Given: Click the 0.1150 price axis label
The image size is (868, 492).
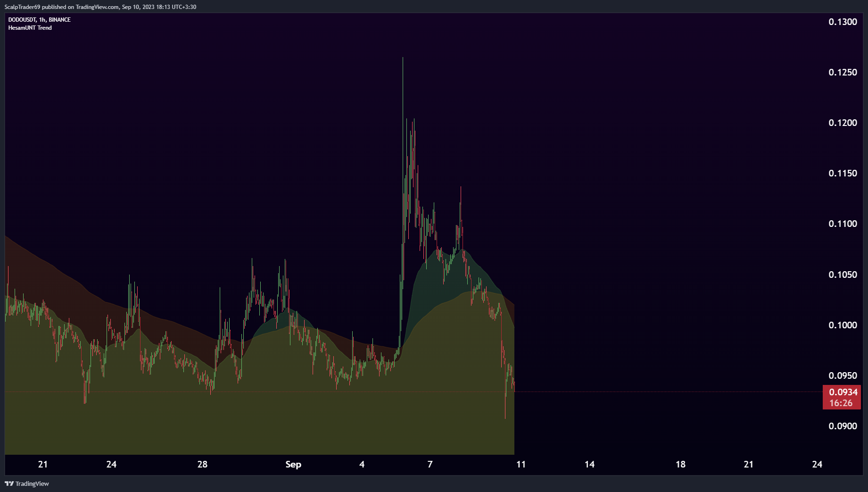Looking at the screenshot, I should click(x=843, y=173).
